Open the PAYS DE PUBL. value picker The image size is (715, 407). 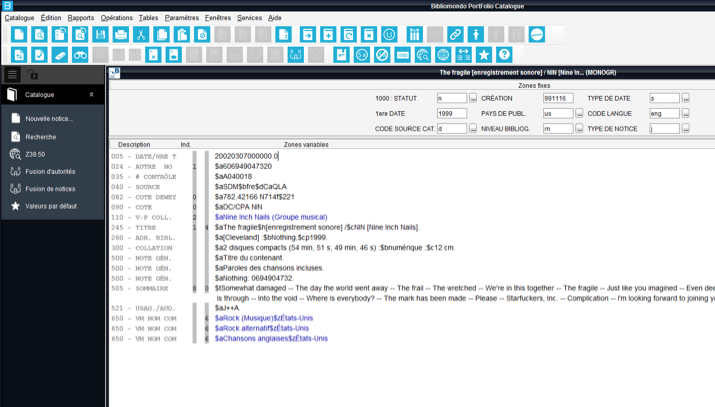579,113
